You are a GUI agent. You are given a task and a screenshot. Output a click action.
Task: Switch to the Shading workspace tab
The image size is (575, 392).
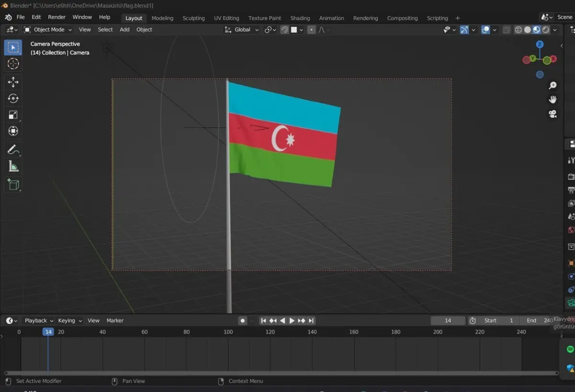(x=300, y=18)
